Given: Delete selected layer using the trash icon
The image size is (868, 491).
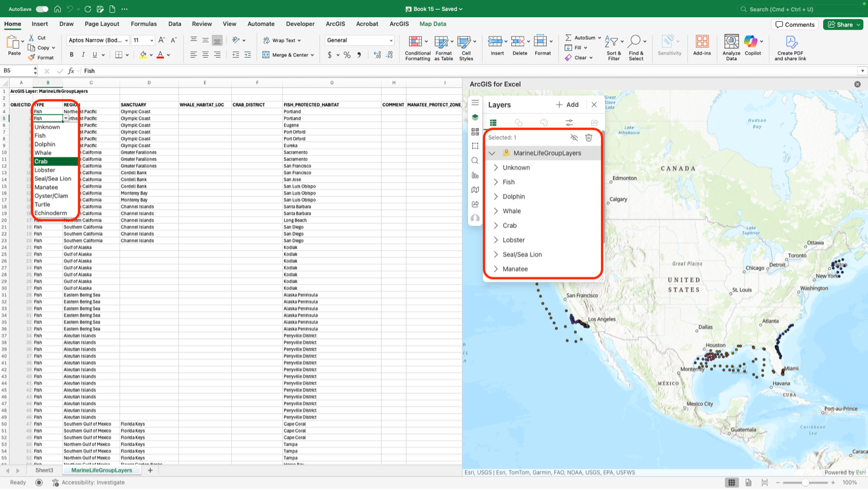Looking at the screenshot, I should click(589, 137).
